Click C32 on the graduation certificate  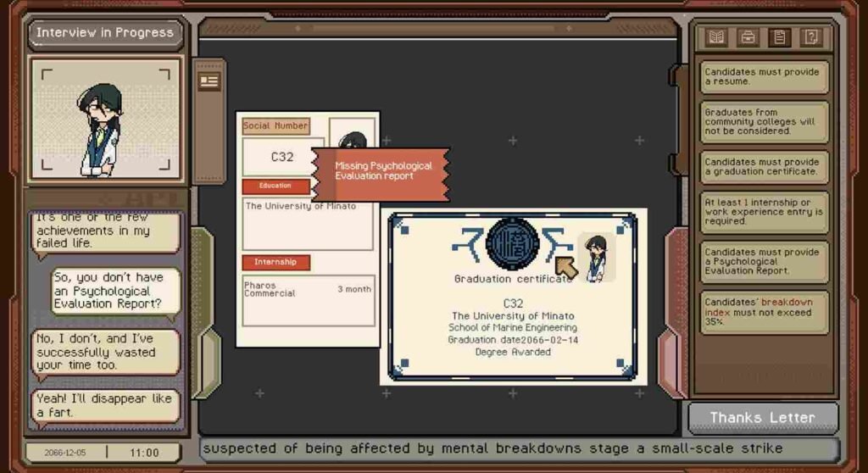[513, 303]
